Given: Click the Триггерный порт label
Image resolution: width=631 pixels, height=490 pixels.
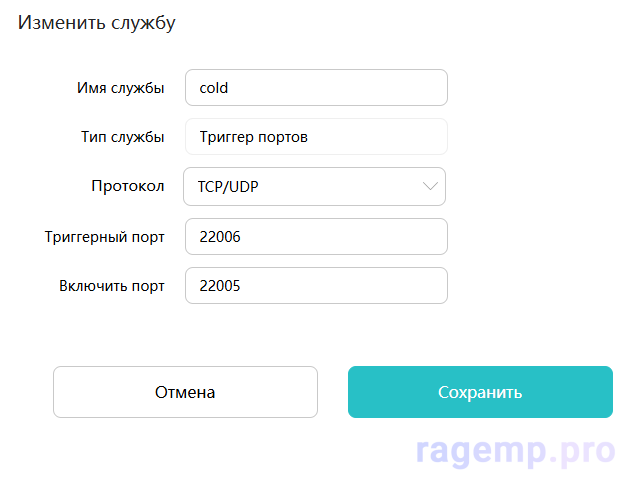Looking at the screenshot, I should pyautogui.click(x=104, y=237).
